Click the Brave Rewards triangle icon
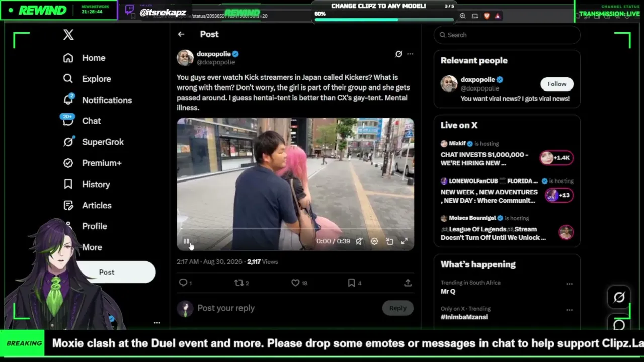 pyautogui.click(x=498, y=16)
